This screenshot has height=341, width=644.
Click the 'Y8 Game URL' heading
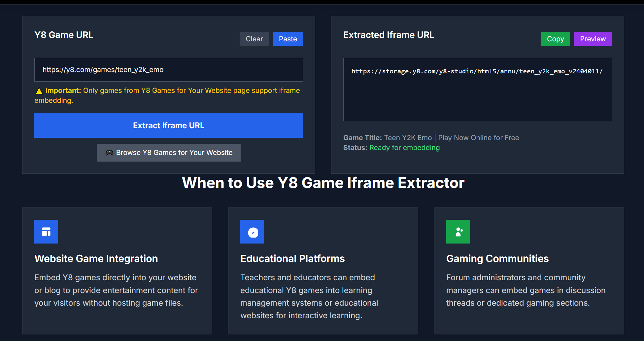[64, 35]
